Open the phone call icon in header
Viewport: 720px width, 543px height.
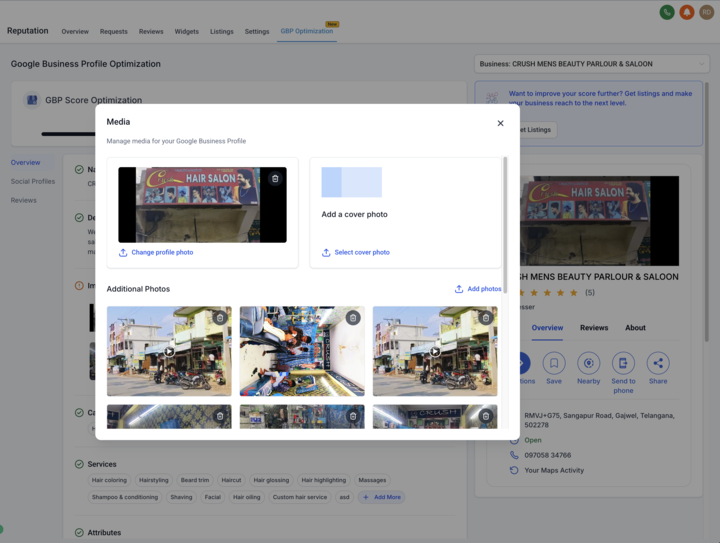pos(667,12)
